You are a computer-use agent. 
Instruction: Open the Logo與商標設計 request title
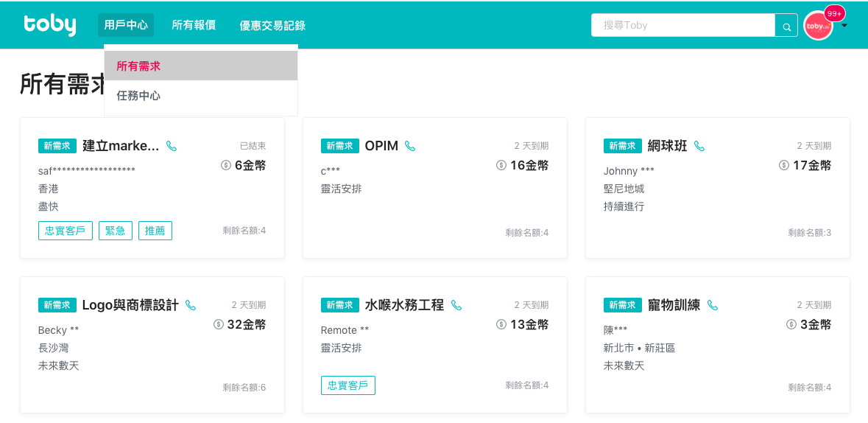pyautogui.click(x=130, y=305)
